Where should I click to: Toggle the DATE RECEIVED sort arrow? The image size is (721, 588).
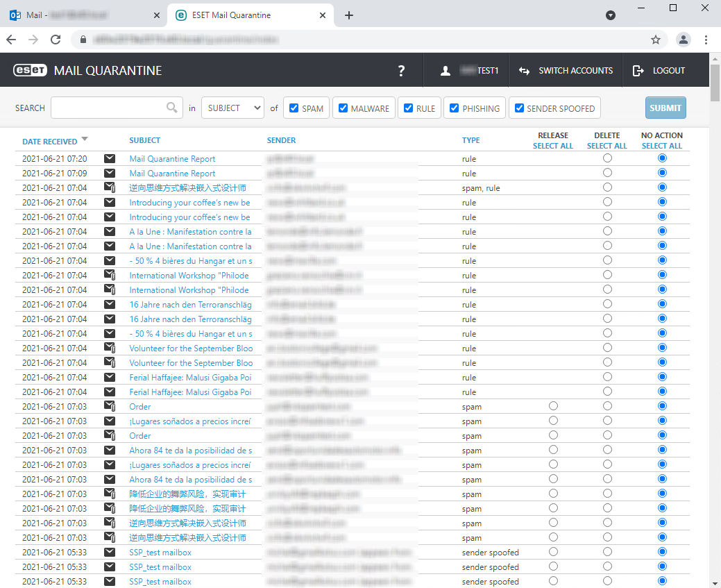pyautogui.click(x=85, y=140)
